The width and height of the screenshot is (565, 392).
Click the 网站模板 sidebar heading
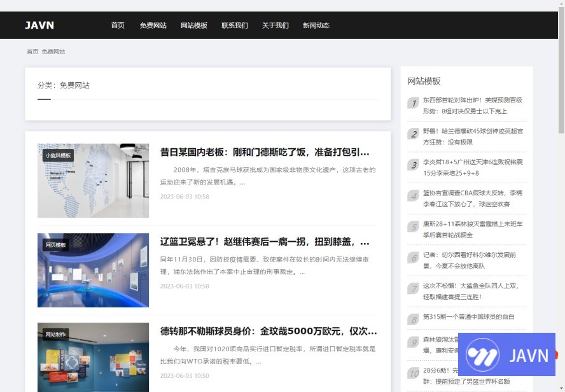pos(424,81)
